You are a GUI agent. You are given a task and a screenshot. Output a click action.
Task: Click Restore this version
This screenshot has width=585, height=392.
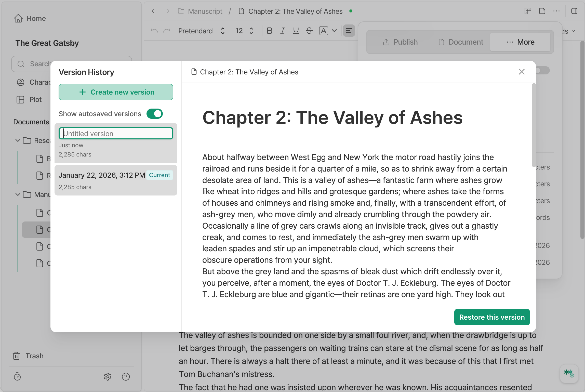click(492, 317)
